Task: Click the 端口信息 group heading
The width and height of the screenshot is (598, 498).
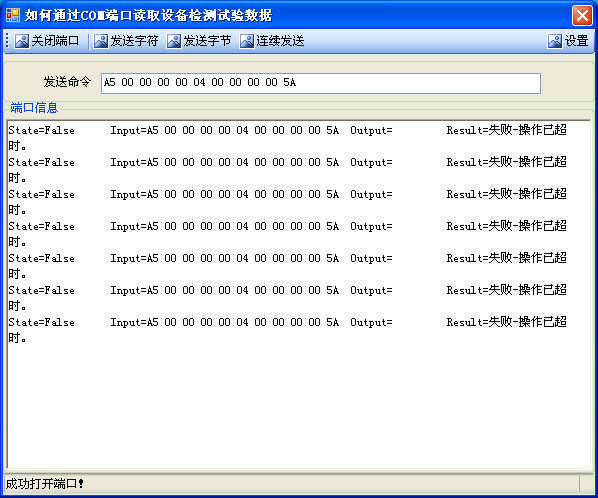Action: pos(34,108)
